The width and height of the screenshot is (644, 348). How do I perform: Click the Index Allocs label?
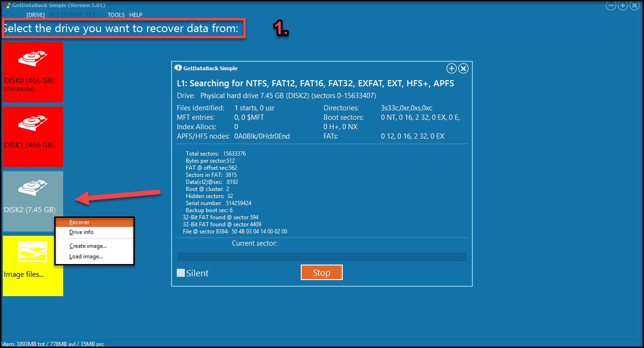[x=197, y=127]
